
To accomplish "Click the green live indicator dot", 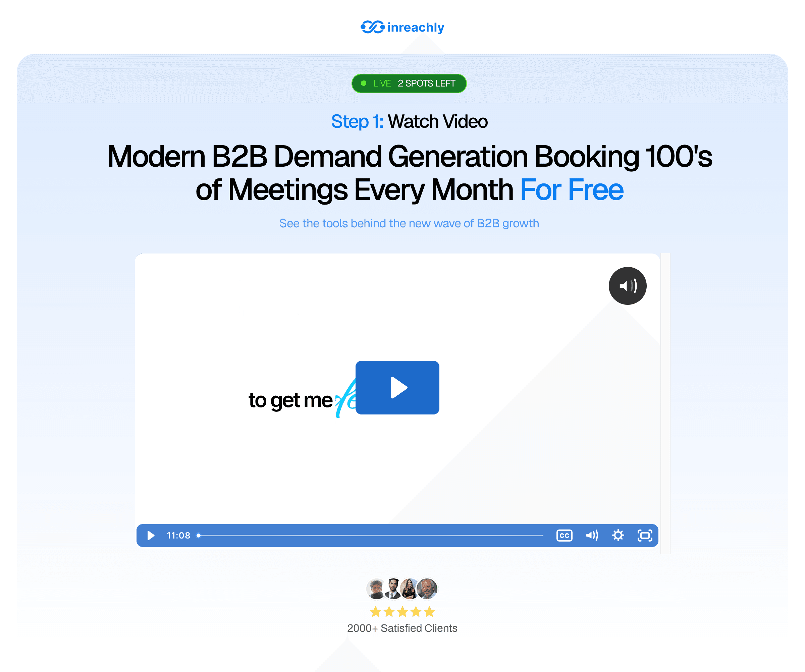I will click(x=363, y=83).
